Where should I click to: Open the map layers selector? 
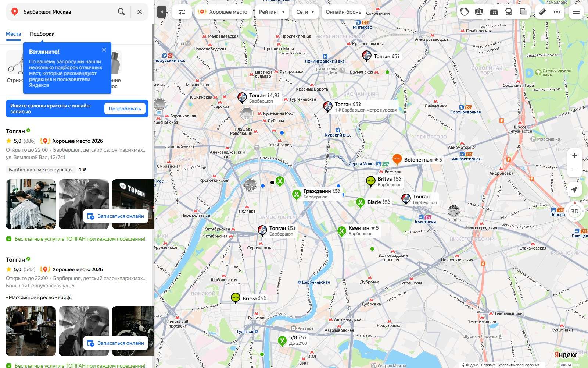tap(523, 12)
